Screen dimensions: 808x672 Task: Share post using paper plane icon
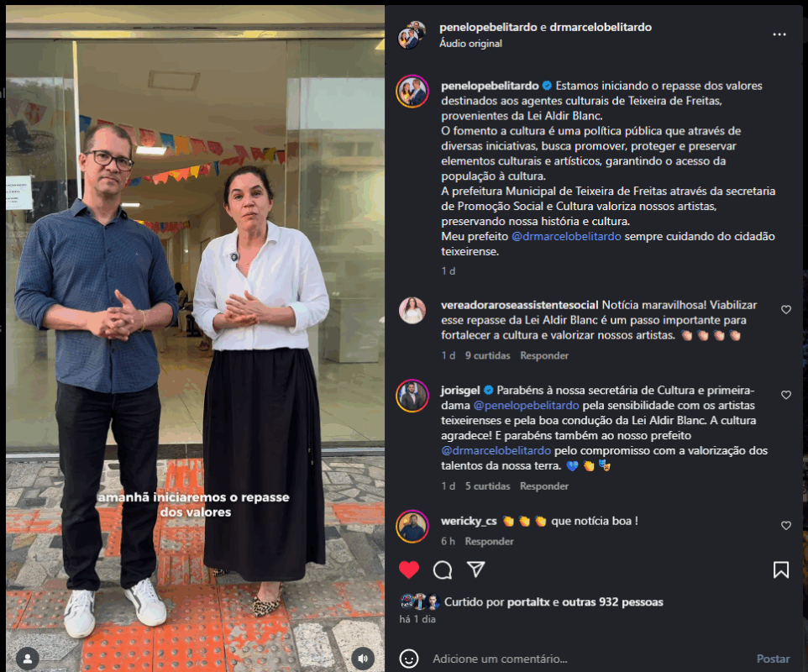[475, 570]
